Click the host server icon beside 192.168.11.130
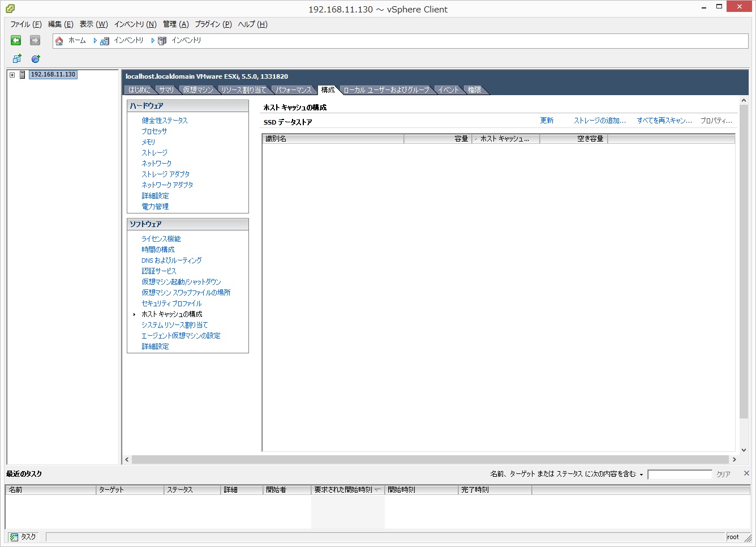Viewport: 756px width, 547px height. tap(23, 75)
